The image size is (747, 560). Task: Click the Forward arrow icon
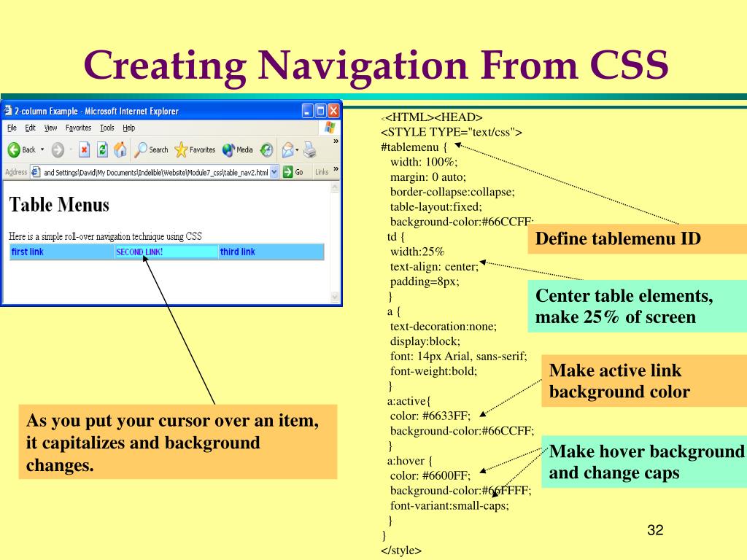(x=58, y=150)
